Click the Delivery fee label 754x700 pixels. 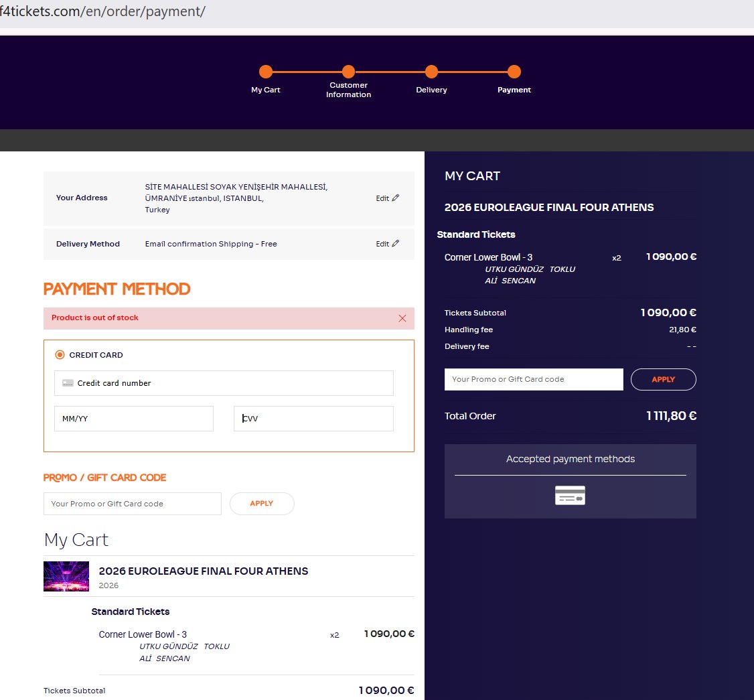tap(467, 346)
